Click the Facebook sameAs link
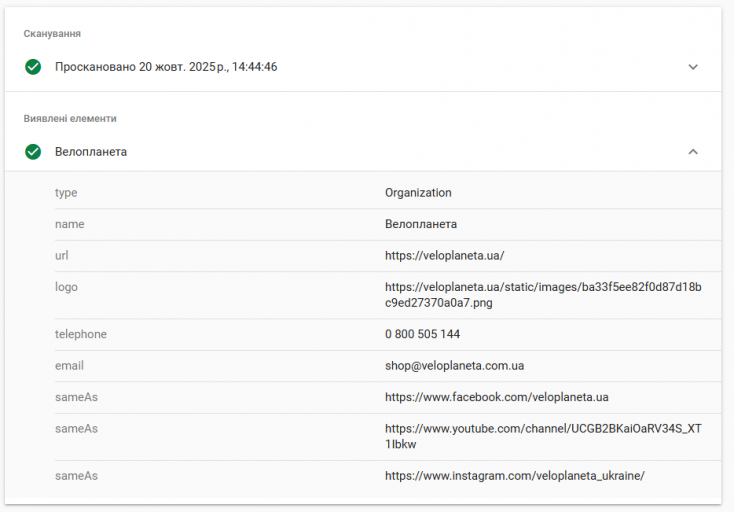Image resolution: width=734 pixels, height=512 pixels. click(496, 397)
